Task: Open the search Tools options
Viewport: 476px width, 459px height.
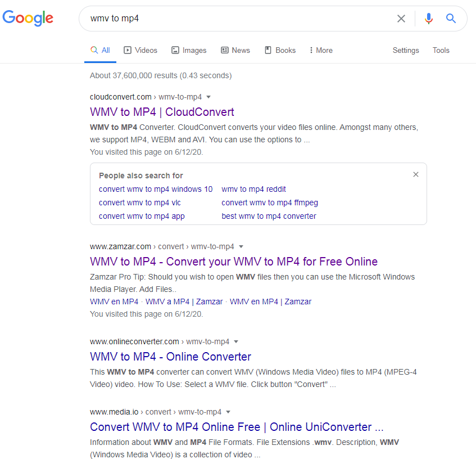Action: click(441, 51)
